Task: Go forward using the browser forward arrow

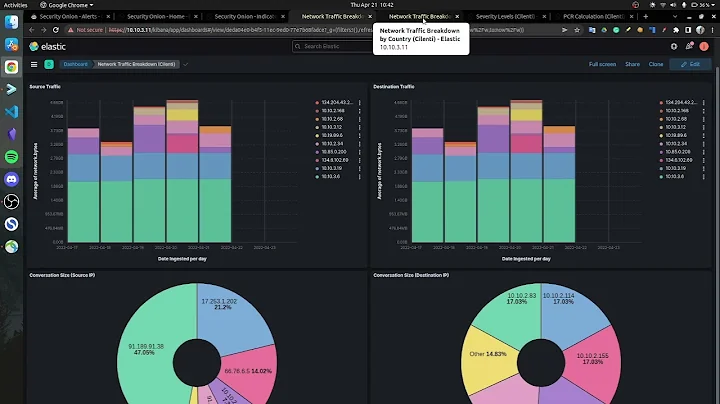Action: (44, 30)
